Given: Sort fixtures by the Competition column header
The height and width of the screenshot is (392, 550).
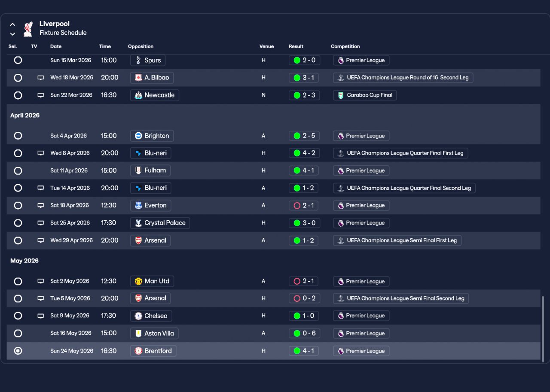Looking at the screenshot, I should (345, 46).
